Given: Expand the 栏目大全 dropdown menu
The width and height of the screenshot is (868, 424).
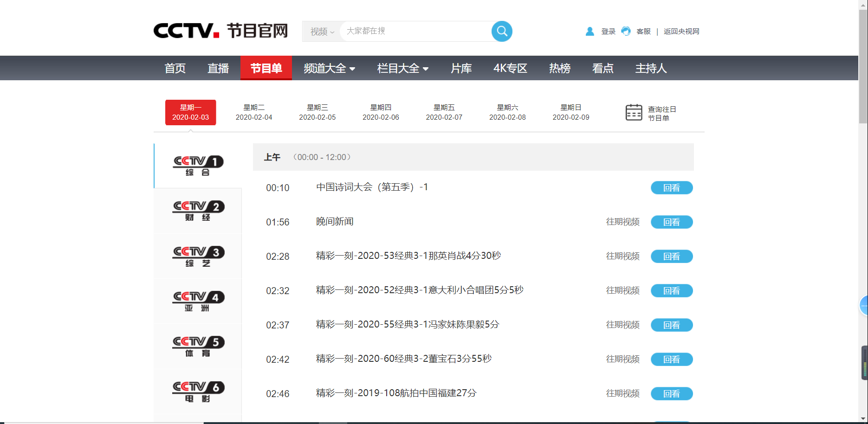Looking at the screenshot, I should click(402, 68).
